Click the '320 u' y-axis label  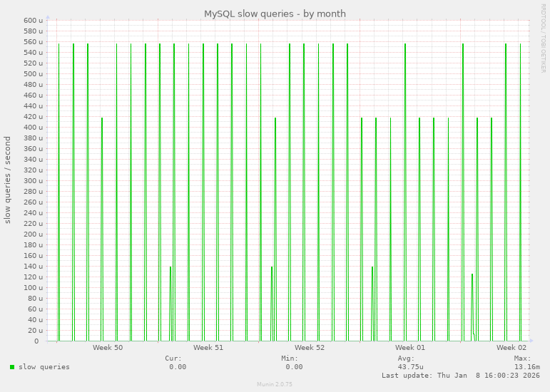[x=34, y=170]
